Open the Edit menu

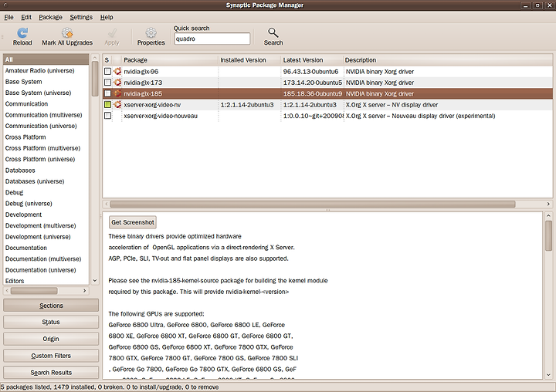(26, 17)
